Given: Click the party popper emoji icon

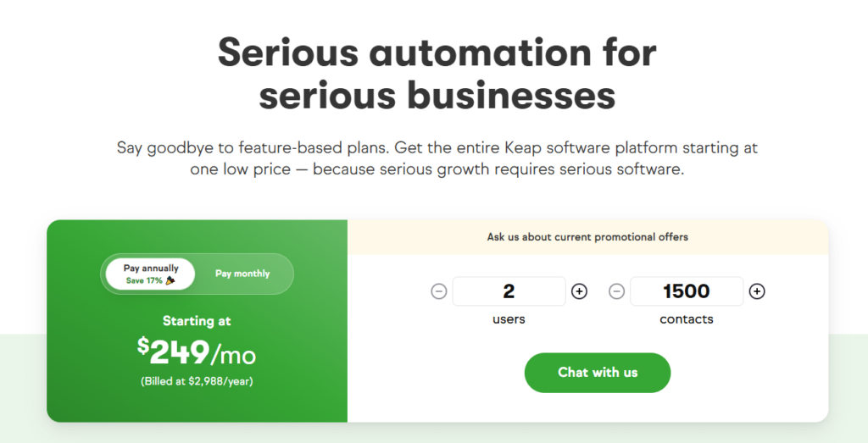Looking at the screenshot, I should coord(170,280).
